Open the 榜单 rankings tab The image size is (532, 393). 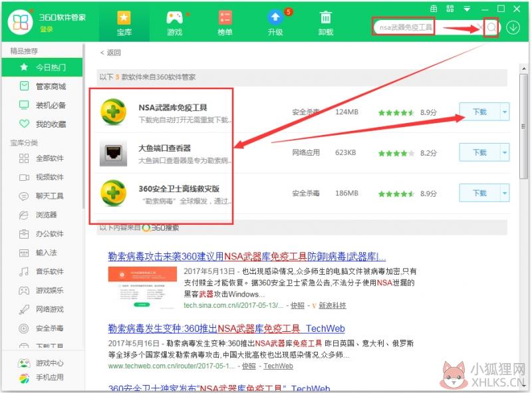tap(225, 23)
